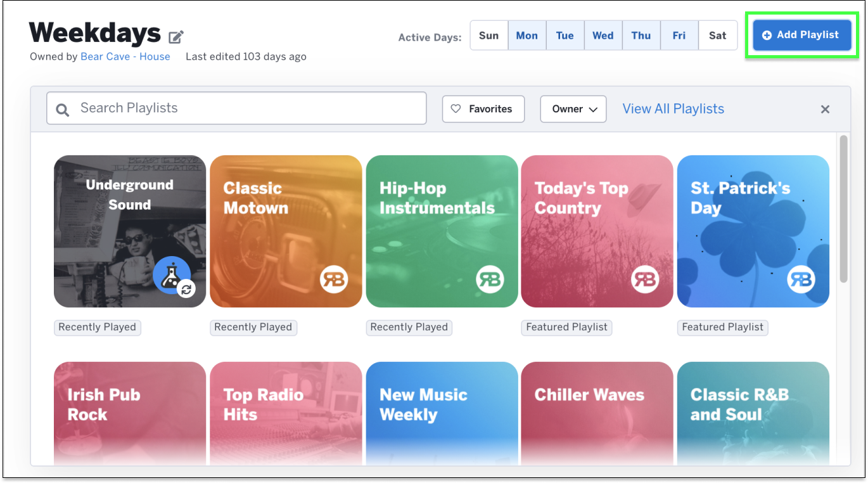
Task: Click the Active Days label
Action: click(x=430, y=37)
